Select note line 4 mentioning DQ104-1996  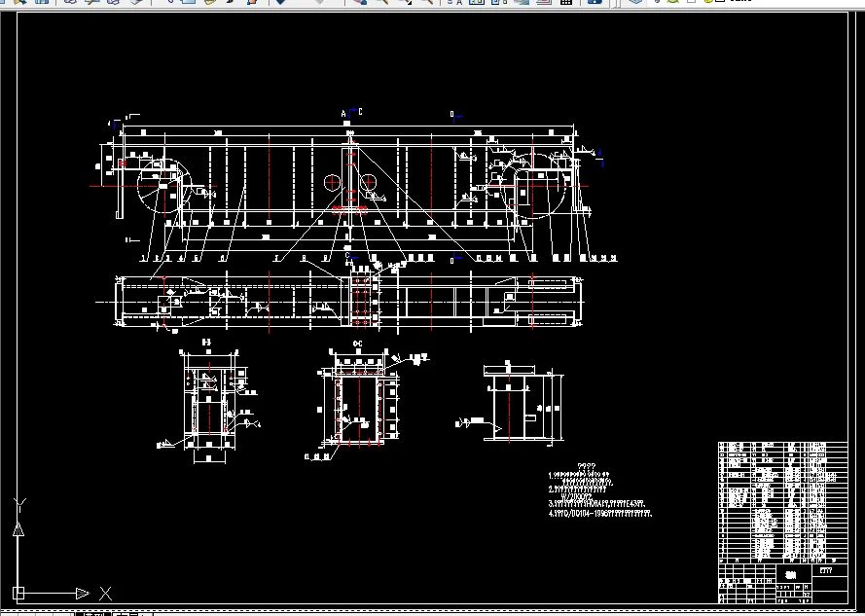pos(600,514)
